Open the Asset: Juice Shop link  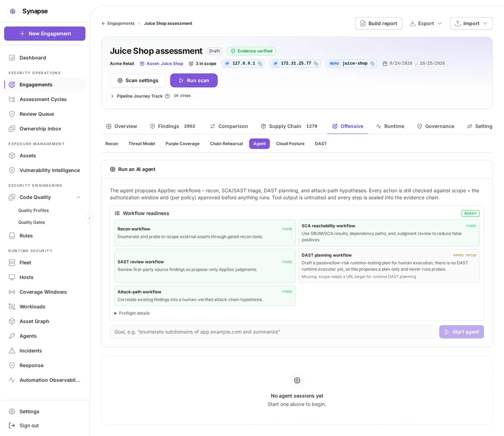coord(161,64)
